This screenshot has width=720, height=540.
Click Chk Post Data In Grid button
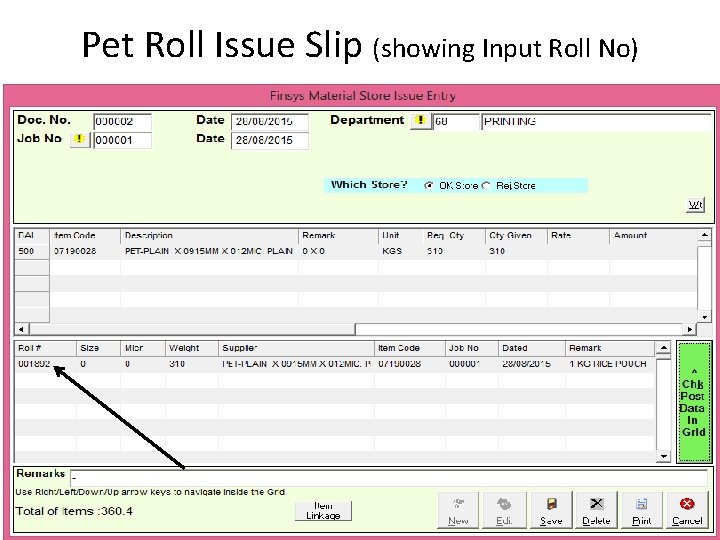(x=693, y=402)
